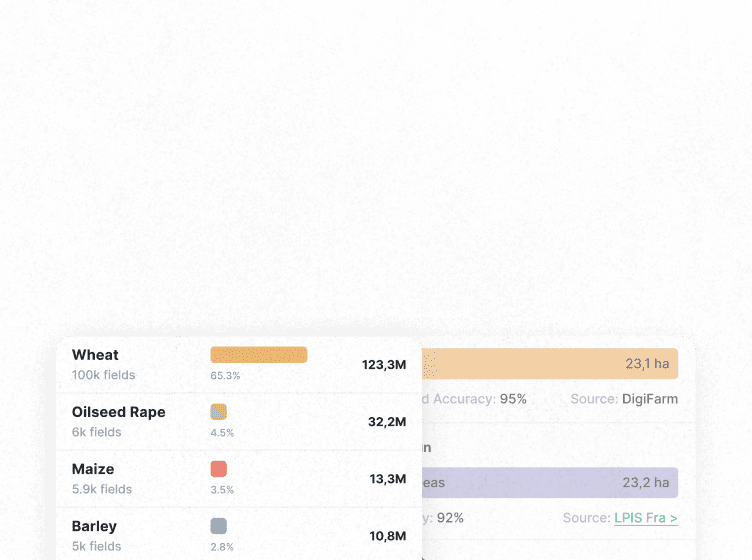Click the Wheat 123,3M value
Image resolution: width=752 pixels, height=560 pixels.
pyautogui.click(x=384, y=365)
